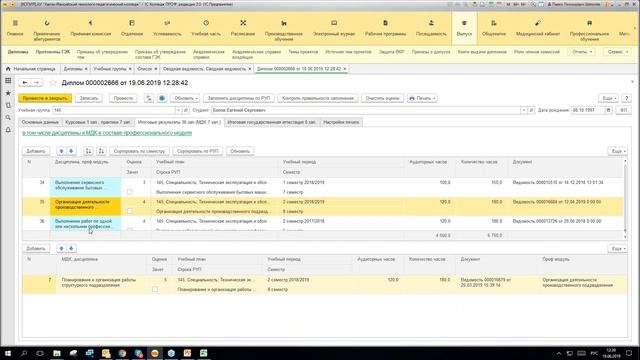Screen dimensions: 640x360
Task: Open the Общежитие section
Action: (494, 28)
